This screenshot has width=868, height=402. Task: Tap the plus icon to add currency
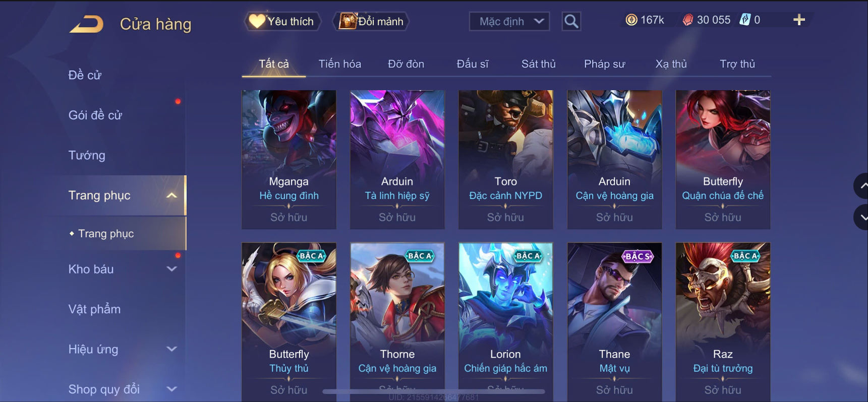799,20
